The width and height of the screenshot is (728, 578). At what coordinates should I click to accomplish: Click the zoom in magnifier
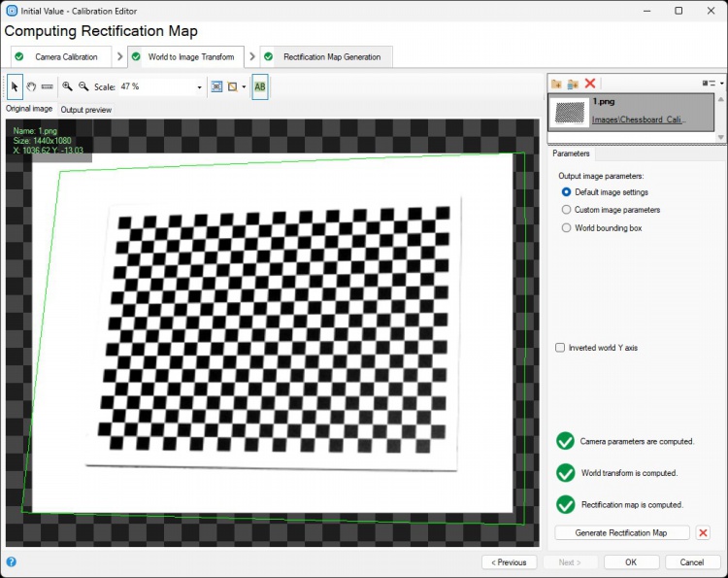pos(68,86)
